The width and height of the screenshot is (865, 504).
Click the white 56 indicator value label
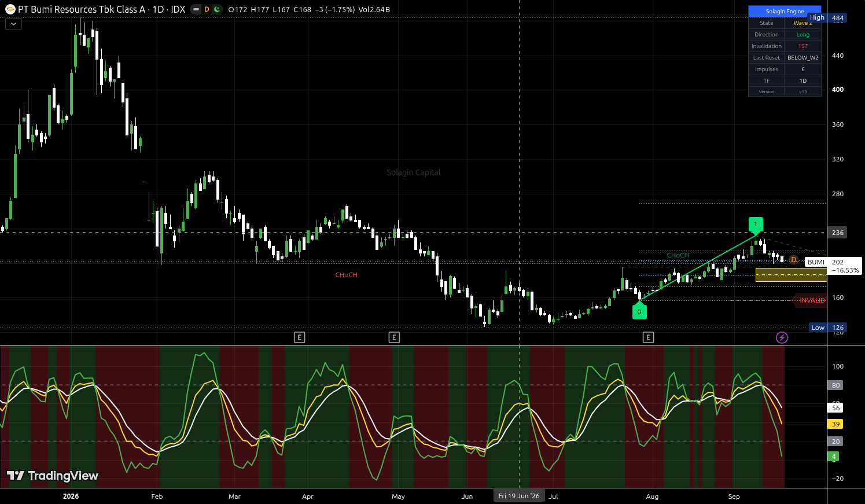click(835, 408)
